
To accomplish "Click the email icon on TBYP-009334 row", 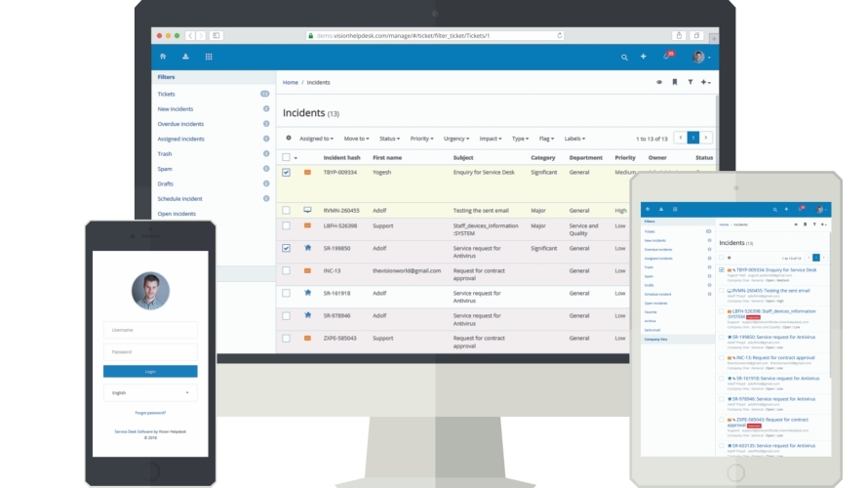I will pyautogui.click(x=307, y=173).
